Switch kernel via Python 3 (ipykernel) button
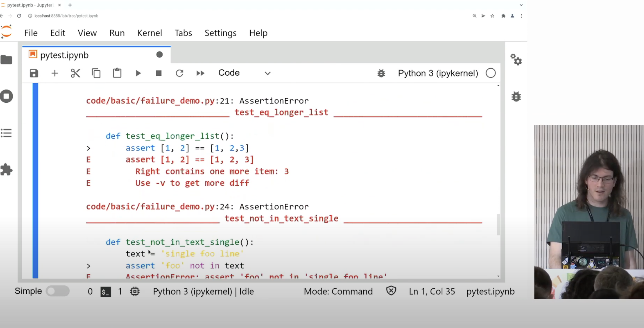This screenshot has height=328, width=644. [x=438, y=73]
